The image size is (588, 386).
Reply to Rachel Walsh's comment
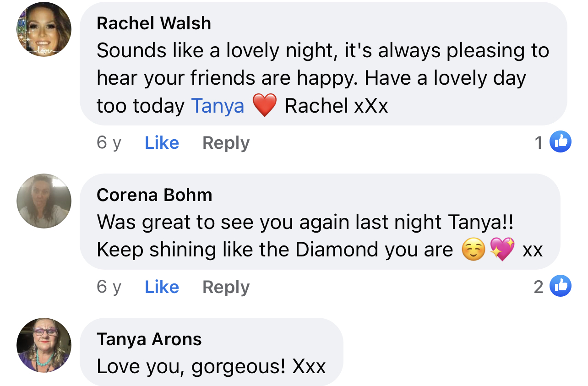[226, 143]
